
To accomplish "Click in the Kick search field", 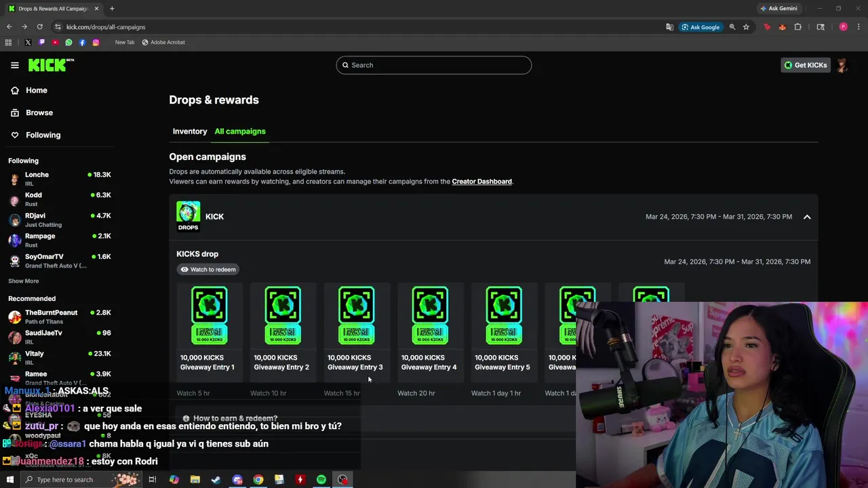I will click(x=434, y=65).
